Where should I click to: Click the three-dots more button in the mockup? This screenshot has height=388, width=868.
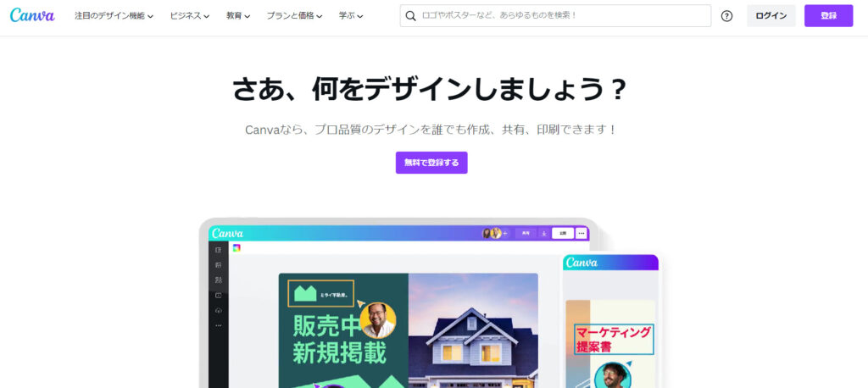581,234
